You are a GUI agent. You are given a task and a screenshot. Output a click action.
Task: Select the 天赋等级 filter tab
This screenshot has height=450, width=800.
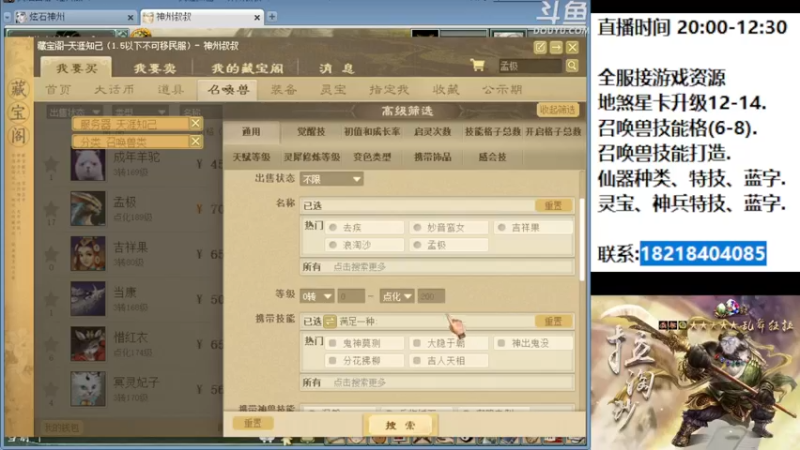(251, 157)
